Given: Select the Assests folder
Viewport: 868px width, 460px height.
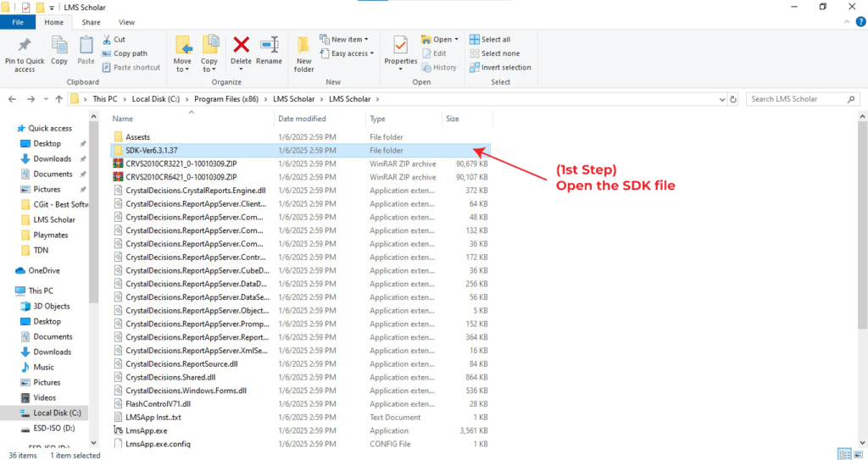Looking at the screenshot, I should pos(301,136).
